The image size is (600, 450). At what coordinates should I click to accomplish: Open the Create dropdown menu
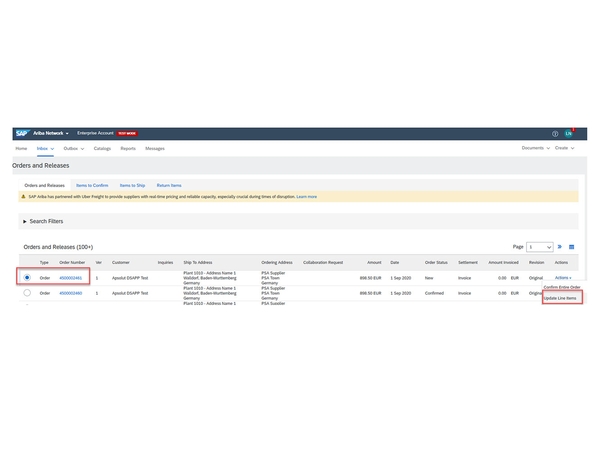[565, 148]
